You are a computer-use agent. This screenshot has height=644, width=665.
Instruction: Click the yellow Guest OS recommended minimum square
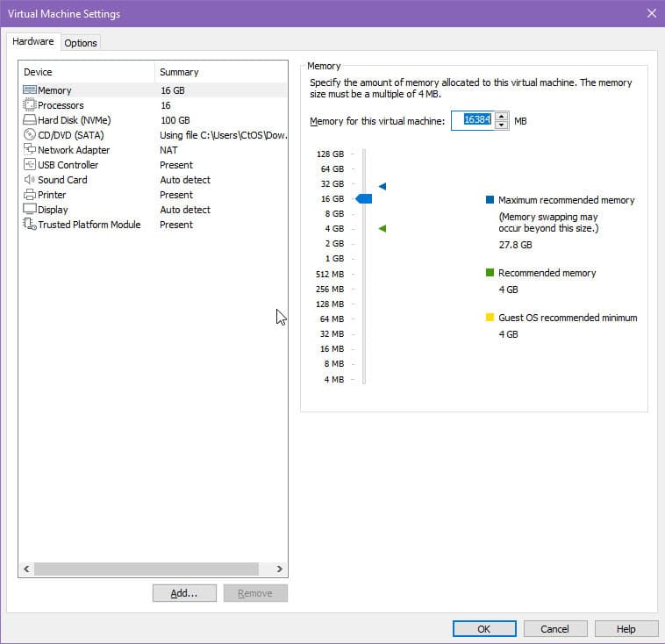490,318
